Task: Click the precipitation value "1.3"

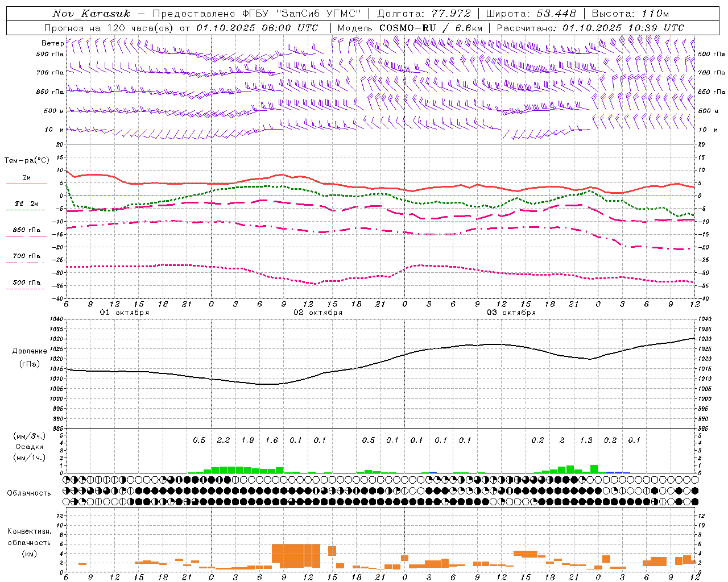Action: tap(586, 440)
